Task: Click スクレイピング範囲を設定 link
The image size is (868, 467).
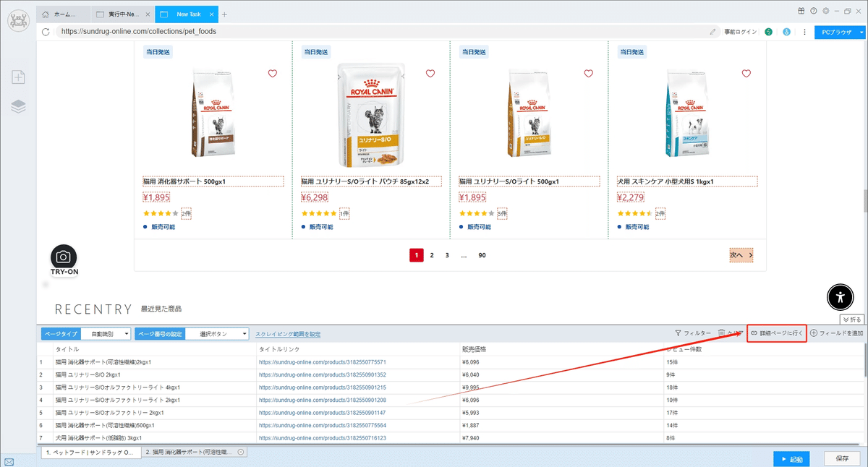Action: pos(288,334)
